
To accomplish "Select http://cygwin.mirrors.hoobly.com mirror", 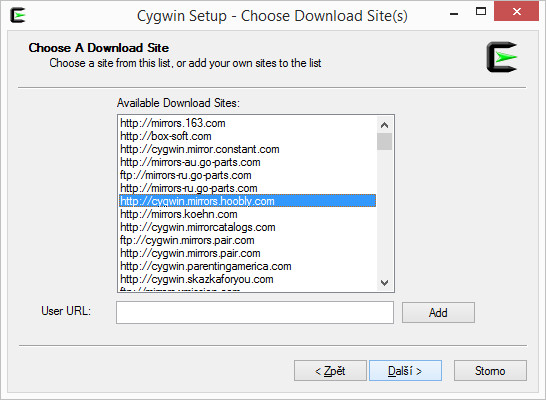I will [x=248, y=201].
